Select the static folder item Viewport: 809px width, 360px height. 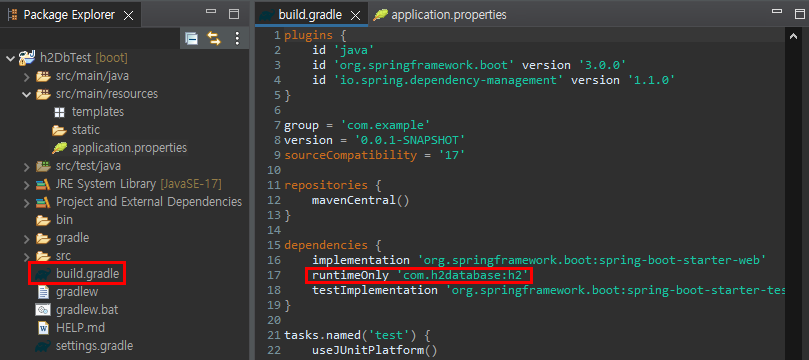86,130
